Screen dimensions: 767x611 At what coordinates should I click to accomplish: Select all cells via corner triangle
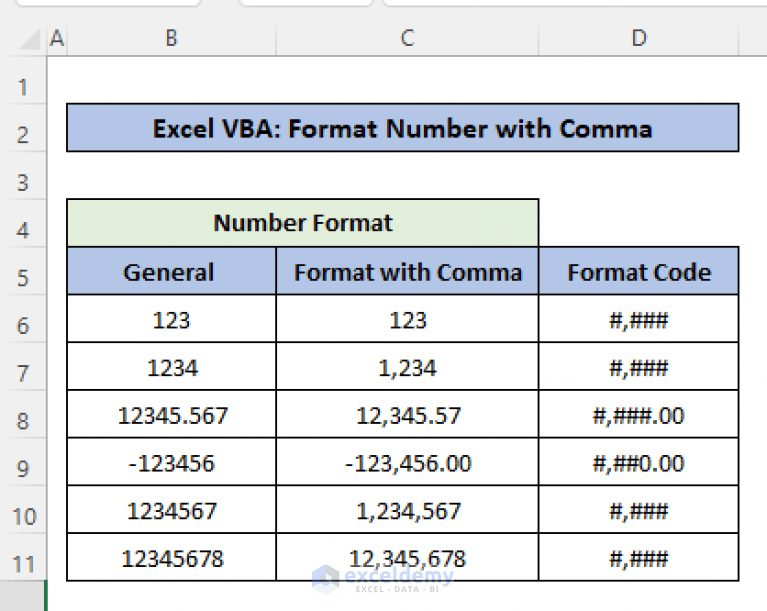tap(30, 40)
